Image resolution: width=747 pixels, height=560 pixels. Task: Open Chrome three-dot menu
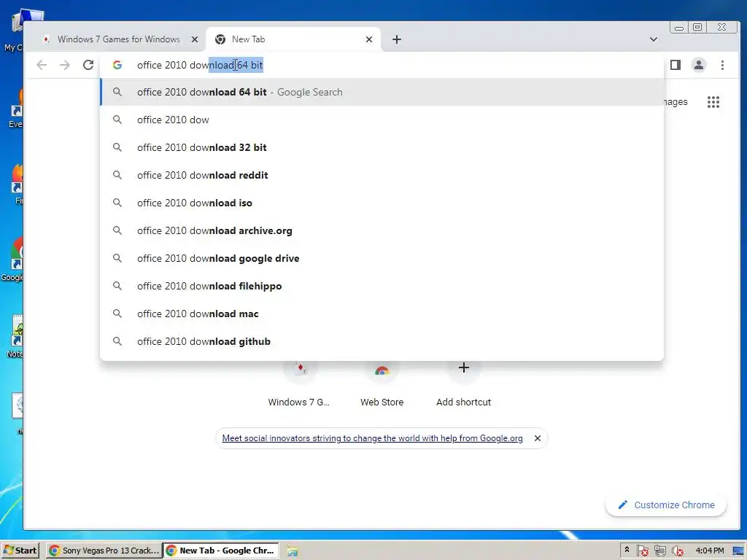722,65
